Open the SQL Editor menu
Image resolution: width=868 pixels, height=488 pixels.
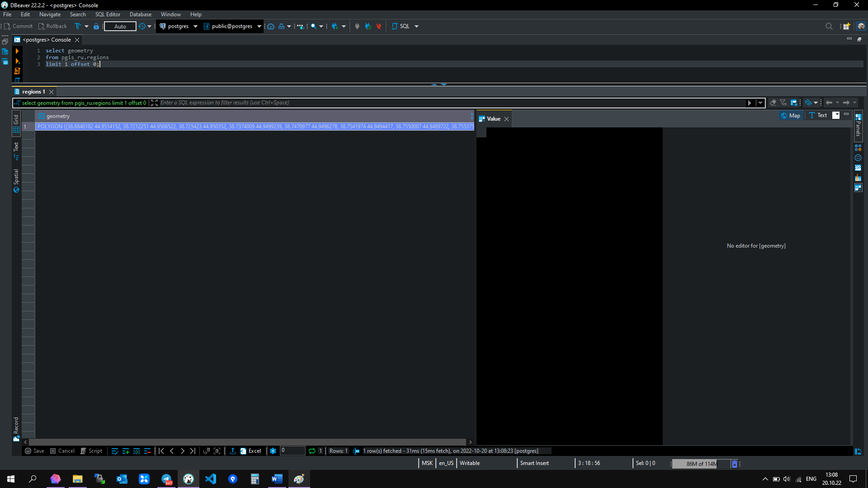(x=108, y=14)
